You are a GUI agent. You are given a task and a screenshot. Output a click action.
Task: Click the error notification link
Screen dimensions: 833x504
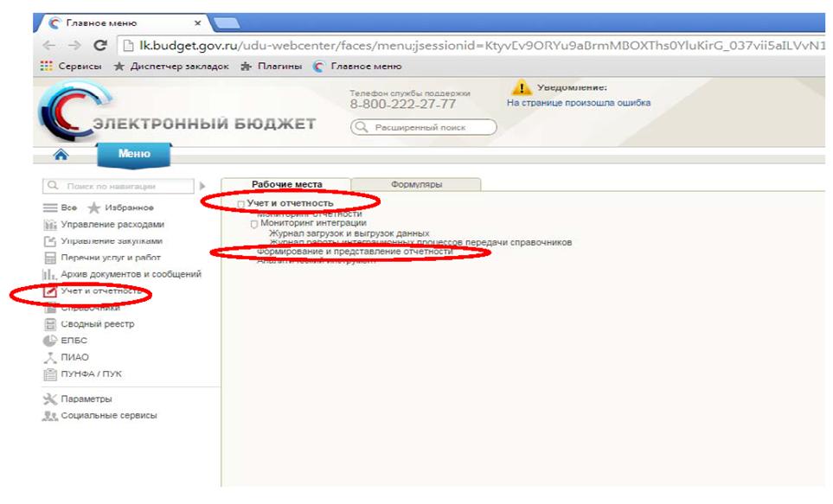pyautogui.click(x=578, y=103)
